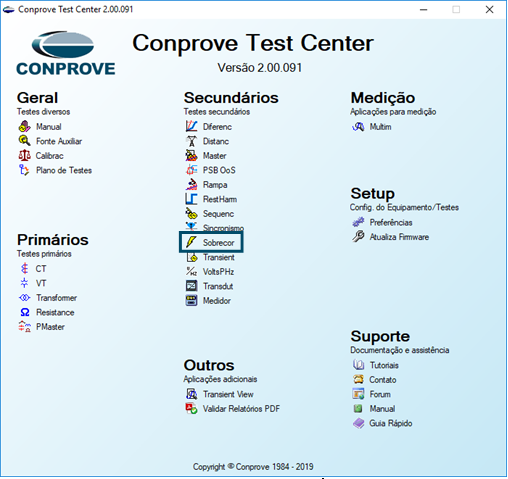This screenshot has width=508, height=479.
Task: Launch the Sequenc link
Action: point(218,214)
